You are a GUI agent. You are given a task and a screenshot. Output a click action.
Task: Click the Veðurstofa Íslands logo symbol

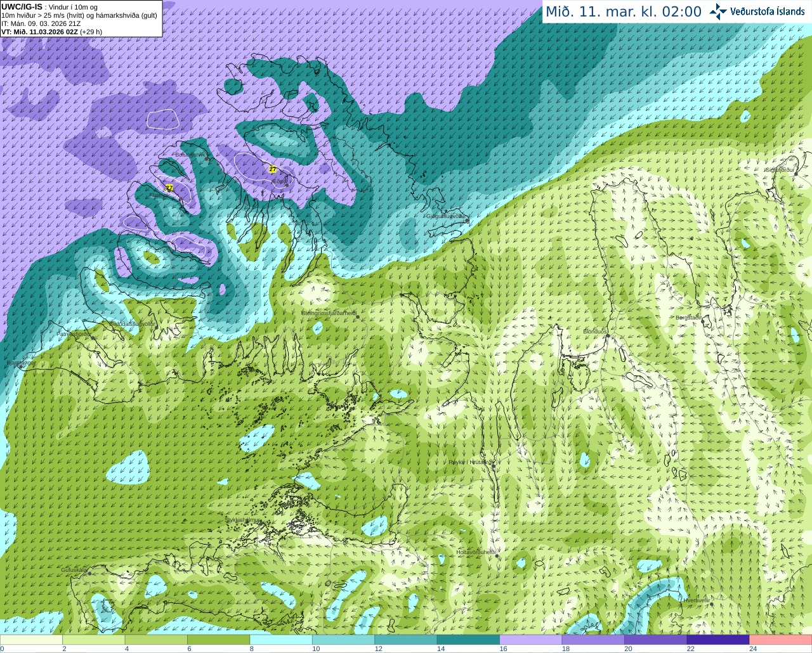pyautogui.click(x=718, y=11)
